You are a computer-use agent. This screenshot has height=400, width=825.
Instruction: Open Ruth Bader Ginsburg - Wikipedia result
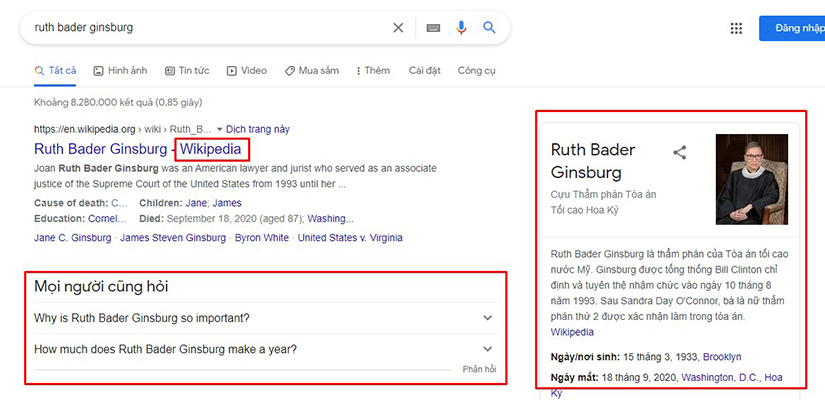[x=138, y=149]
